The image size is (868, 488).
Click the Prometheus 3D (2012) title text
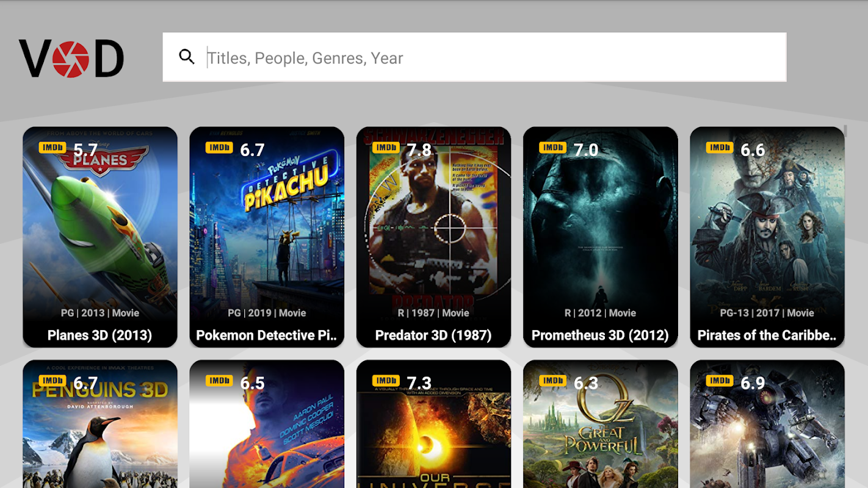601,335
